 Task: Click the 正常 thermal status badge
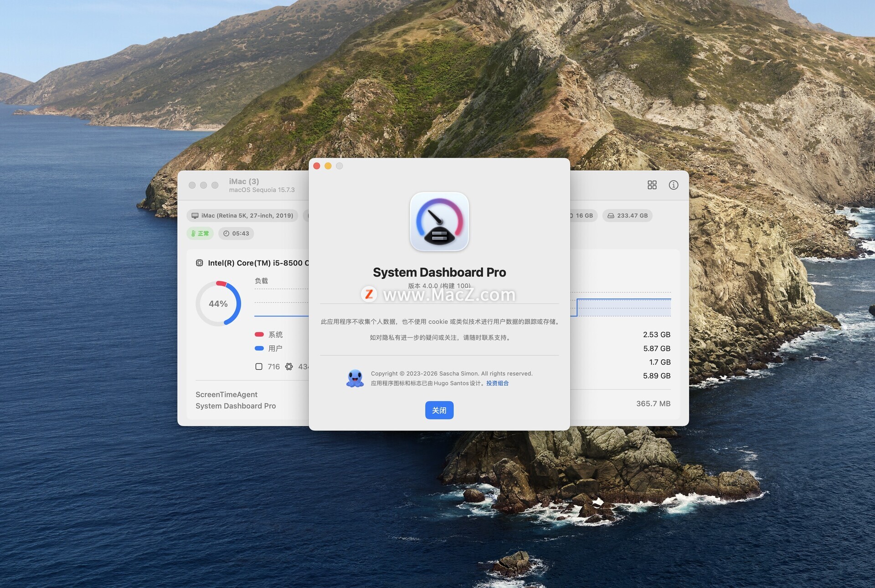(200, 233)
